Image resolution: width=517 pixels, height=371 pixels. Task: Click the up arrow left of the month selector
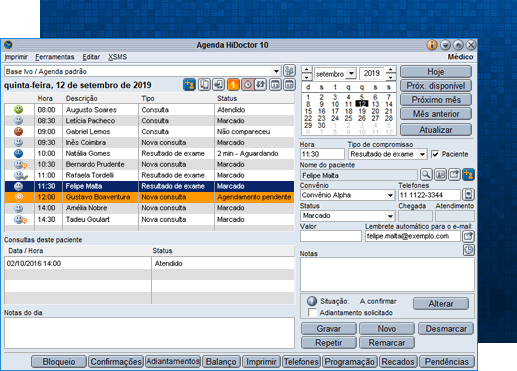click(306, 70)
